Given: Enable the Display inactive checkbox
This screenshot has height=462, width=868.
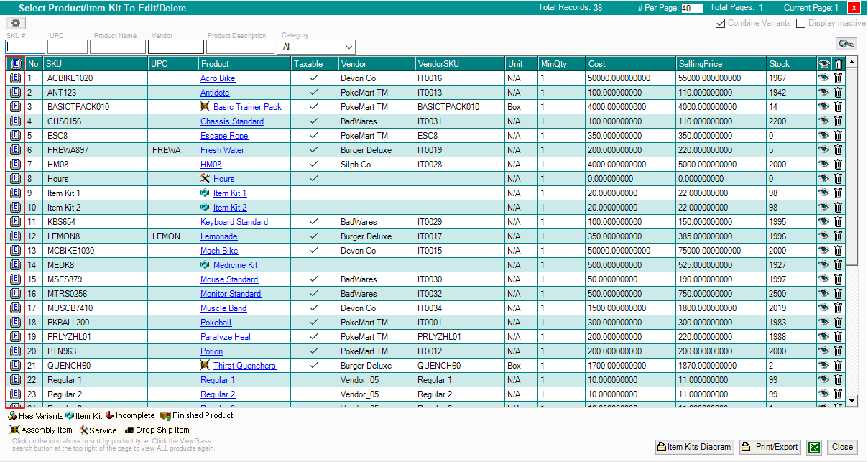Looking at the screenshot, I should coord(801,23).
